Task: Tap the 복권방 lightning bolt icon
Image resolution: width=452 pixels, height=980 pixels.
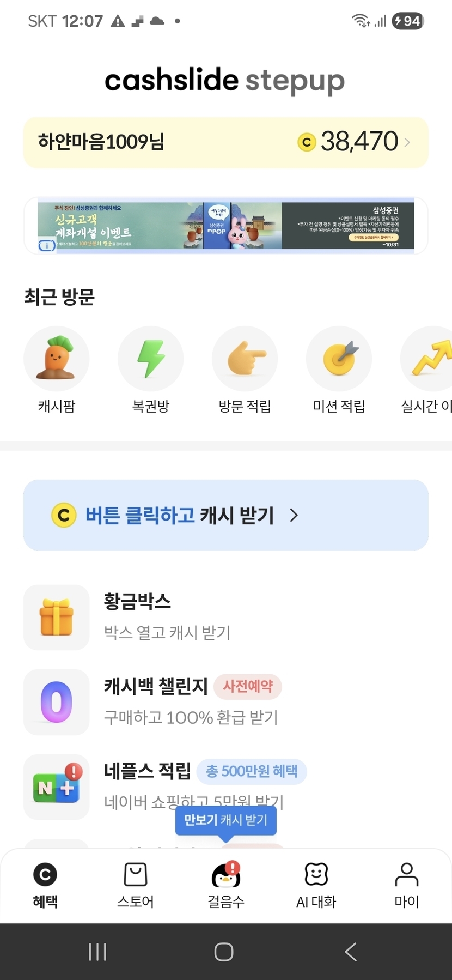Action: 150,359
